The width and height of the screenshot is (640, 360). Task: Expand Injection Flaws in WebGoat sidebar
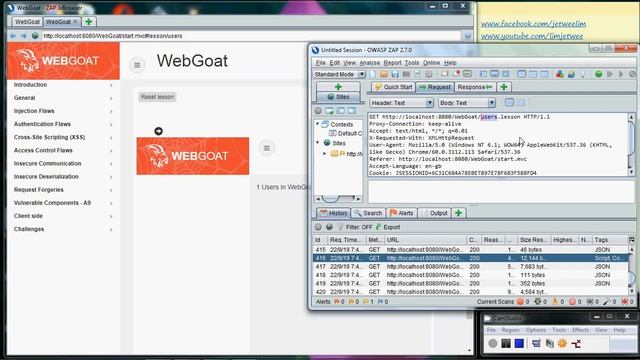point(63,111)
